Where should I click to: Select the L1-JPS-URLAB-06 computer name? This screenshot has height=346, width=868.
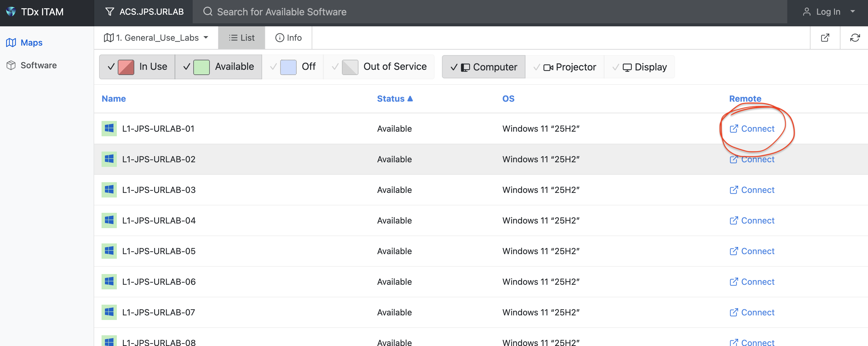pyautogui.click(x=159, y=282)
